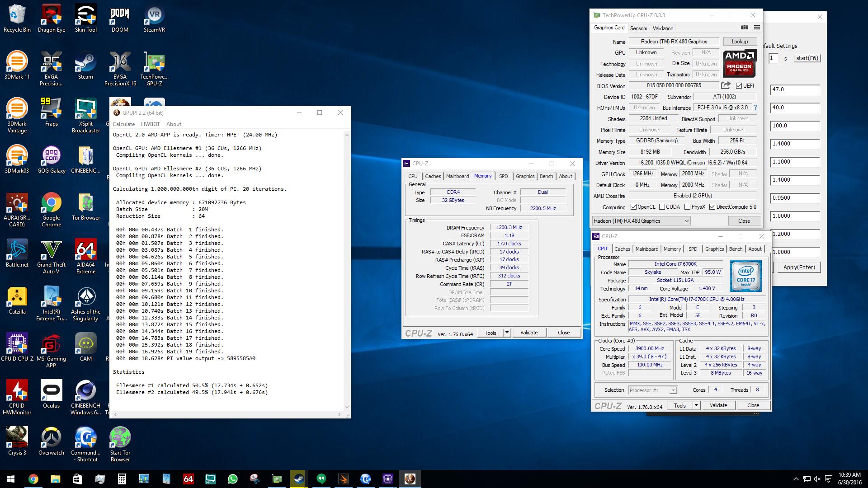868x488 pixels.
Task: Expand the Processor #1 selection dropdown
Action: (652, 390)
